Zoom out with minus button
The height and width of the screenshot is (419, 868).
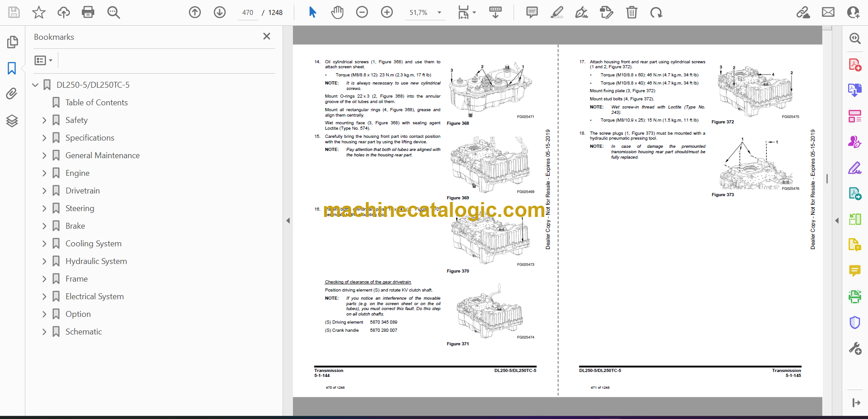[362, 12]
